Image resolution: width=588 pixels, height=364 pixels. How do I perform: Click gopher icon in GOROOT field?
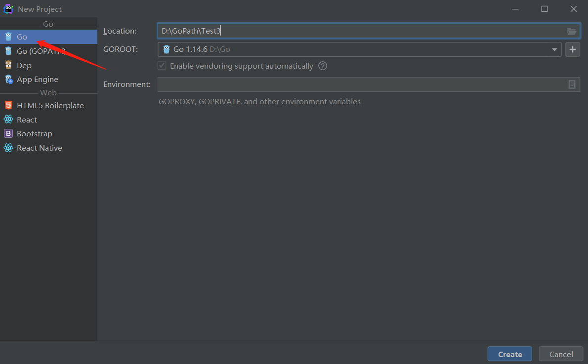[167, 49]
